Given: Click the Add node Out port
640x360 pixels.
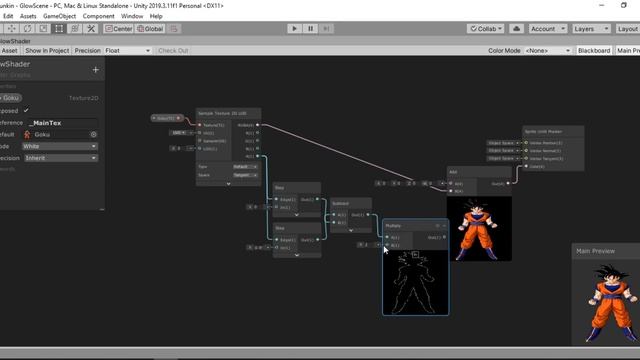Looking at the screenshot, I should tap(508, 183).
